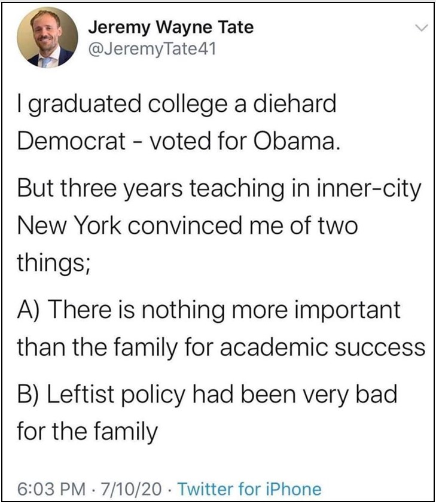Image resolution: width=436 pixels, height=504 pixels.
Task: Select the 6:03 PM timestamp
Action: coord(52,489)
